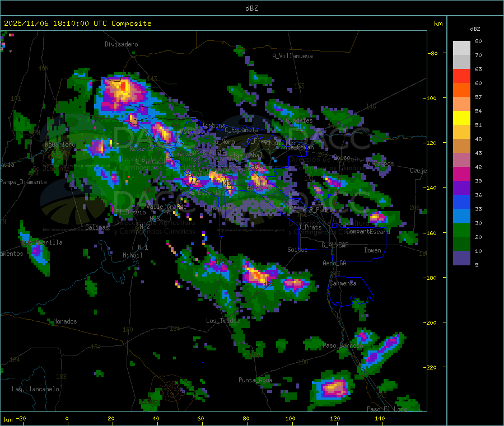The height and width of the screenshot is (426, 504).
Task: Click the 'C_Española' place label
Action: (x=241, y=130)
